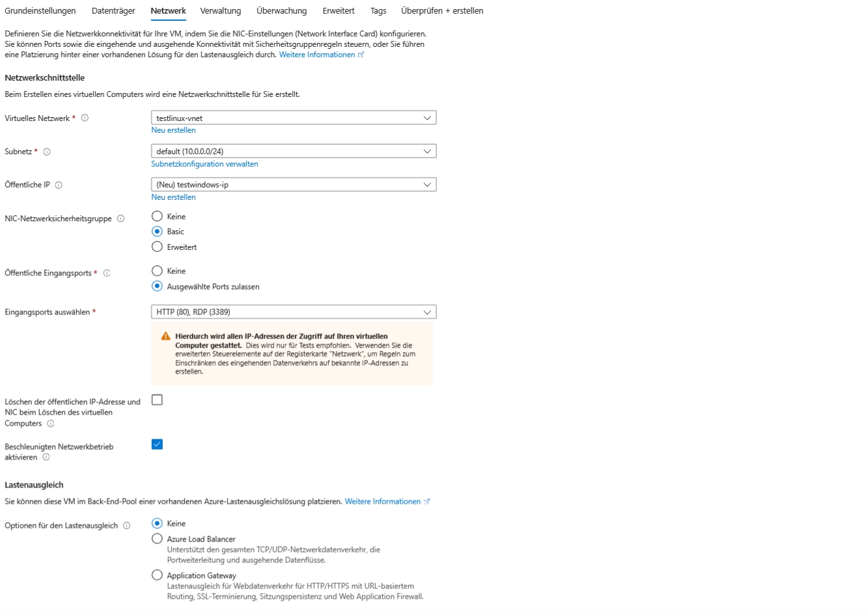Click info icon after 'Löschen der öffentlichen IP-Adresse' label
This screenshot has width=868, height=615.
tap(51, 424)
